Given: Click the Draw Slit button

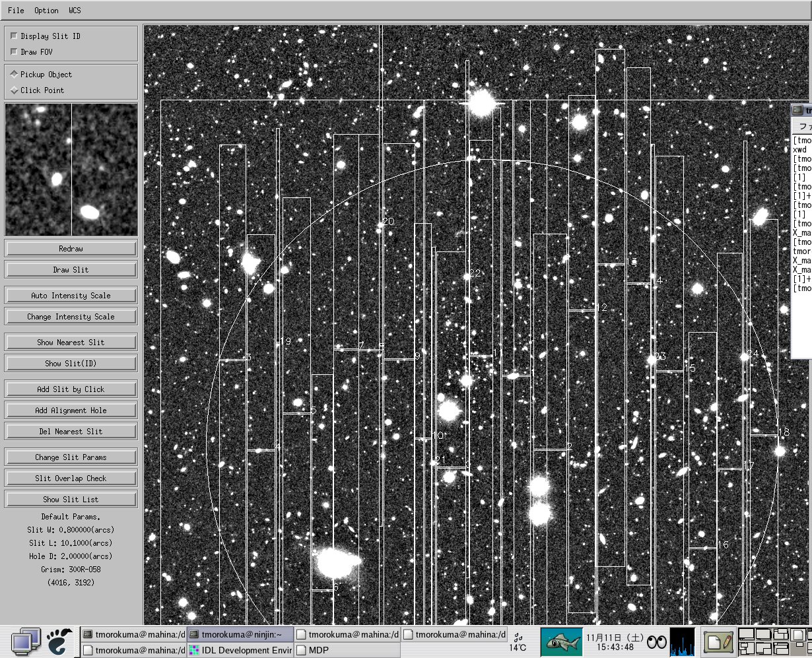Looking at the screenshot, I should point(71,270).
